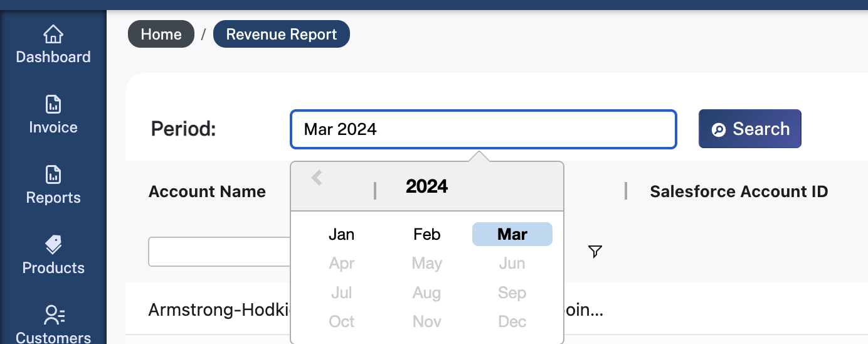Open the Dashboard home icon
The height and width of the screenshot is (344, 868).
pyautogui.click(x=53, y=35)
